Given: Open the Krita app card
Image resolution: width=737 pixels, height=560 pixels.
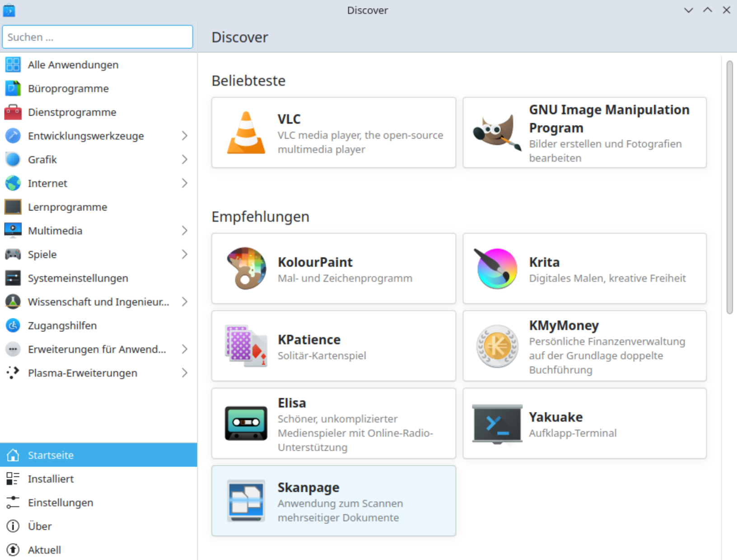Looking at the screenshot, I should tap(584, 268).
